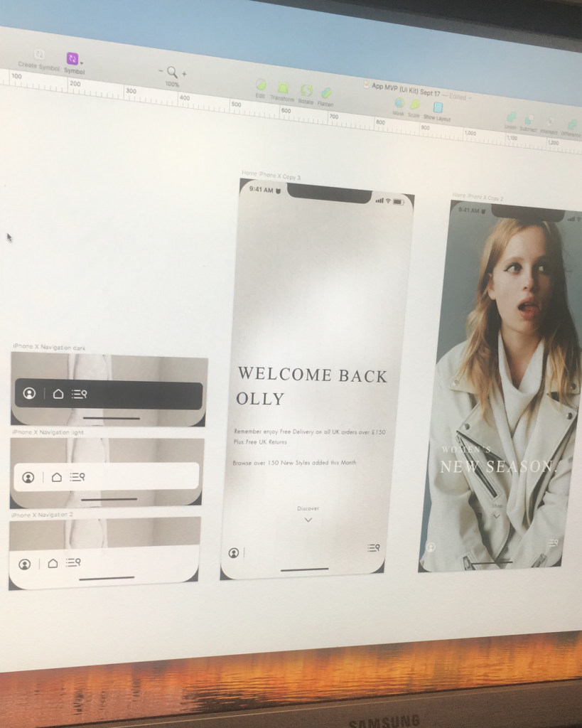Apply the Union boolean operation

510,115
